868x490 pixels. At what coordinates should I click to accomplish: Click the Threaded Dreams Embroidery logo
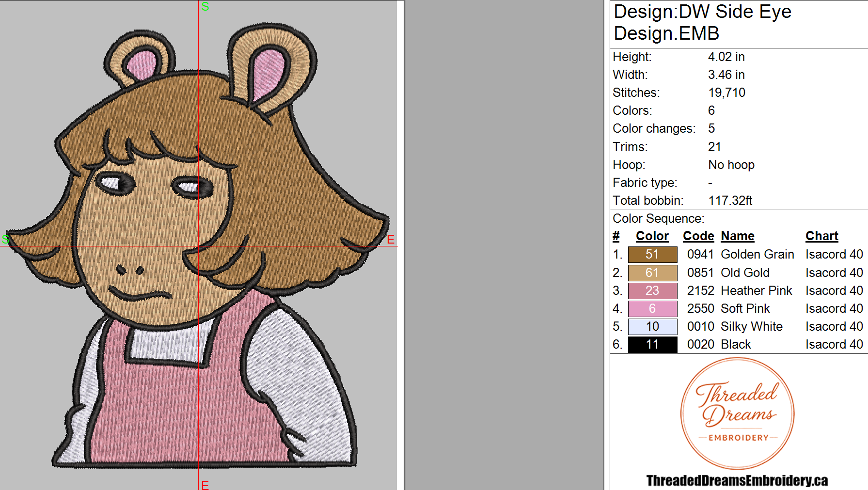pyautogui.click(x=737, y=413)
